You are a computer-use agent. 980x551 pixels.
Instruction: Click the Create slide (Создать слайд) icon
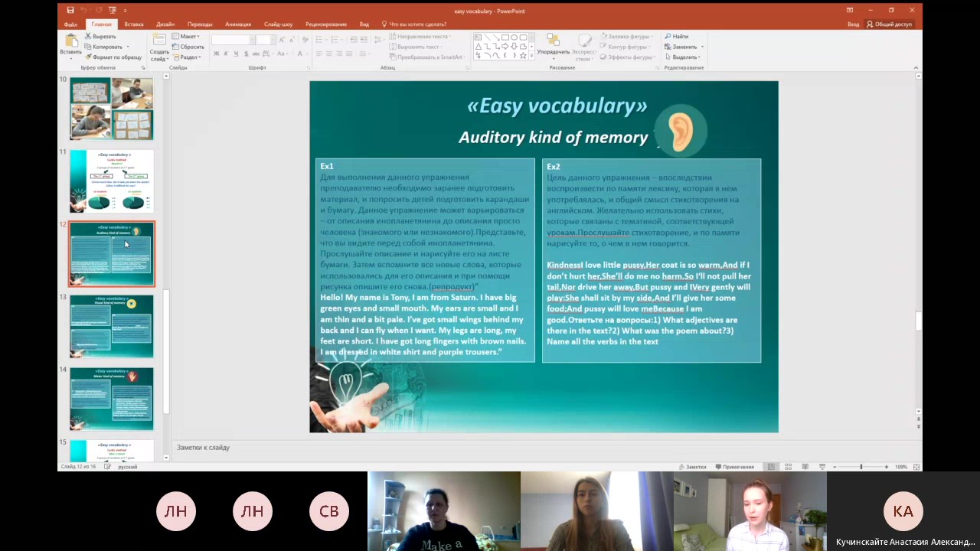point(159,46)
